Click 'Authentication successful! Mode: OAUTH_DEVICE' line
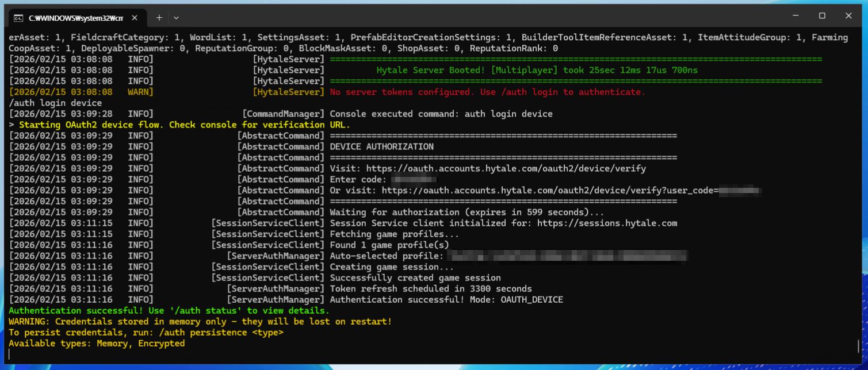Screen dimensions: 868x370 point(446,300)
